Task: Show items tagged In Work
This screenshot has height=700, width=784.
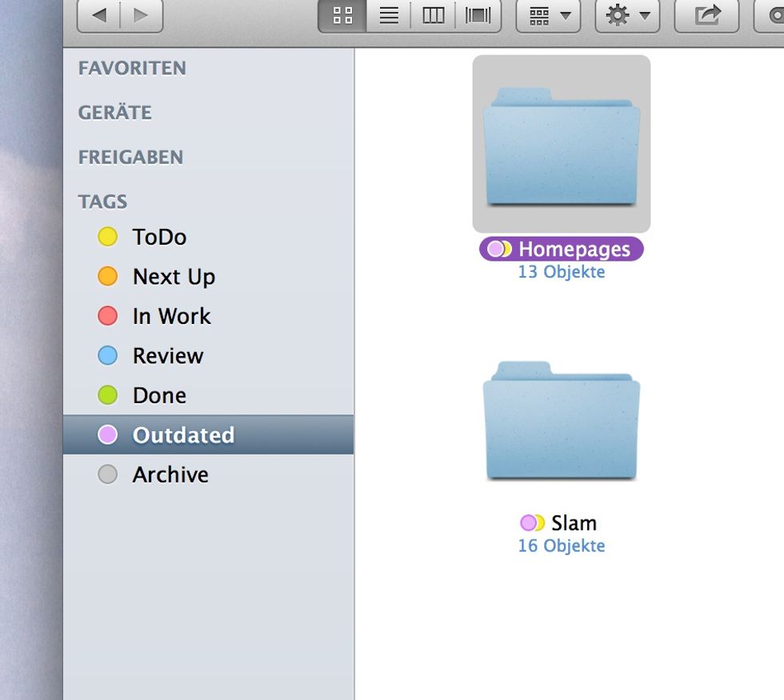Action: coord(208,316)
